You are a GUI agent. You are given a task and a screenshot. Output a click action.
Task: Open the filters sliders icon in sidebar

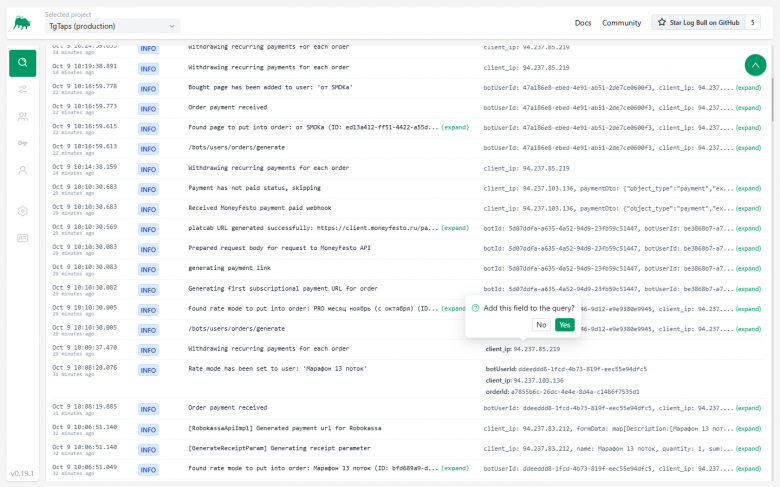(22, 90)
